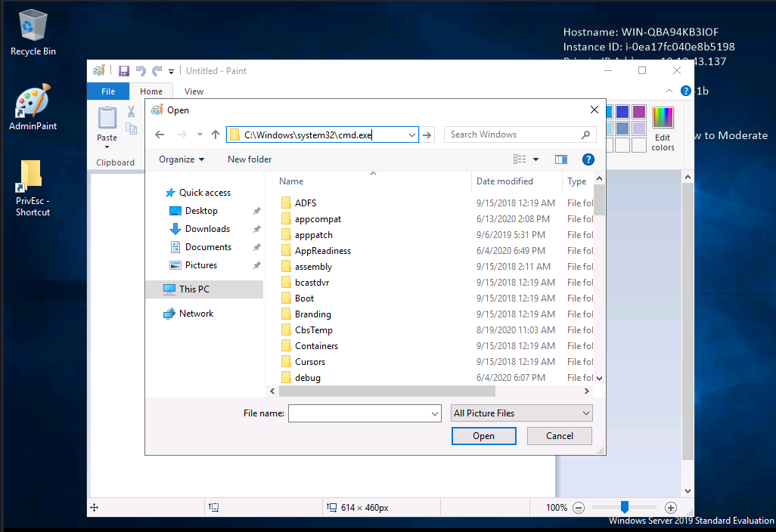Select This PC in navigation pane
Viewport: 776px width, 532px height.
tap(205, 289)
